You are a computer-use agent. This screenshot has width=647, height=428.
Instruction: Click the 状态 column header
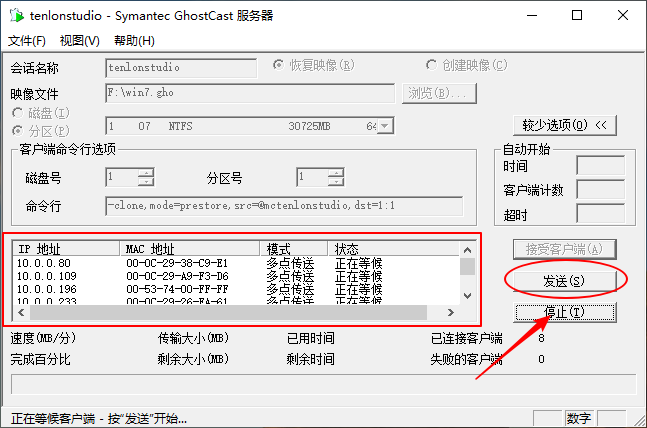tap(394, 249)
